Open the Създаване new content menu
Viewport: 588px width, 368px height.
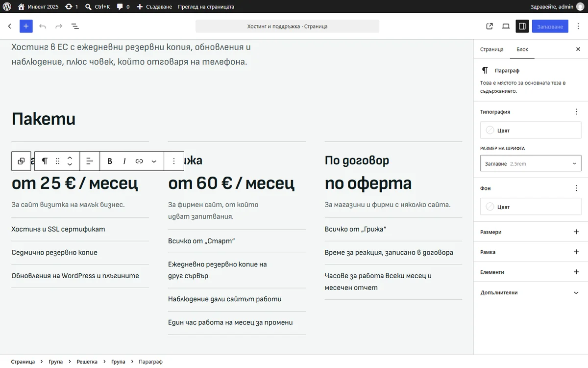(154, 7)
